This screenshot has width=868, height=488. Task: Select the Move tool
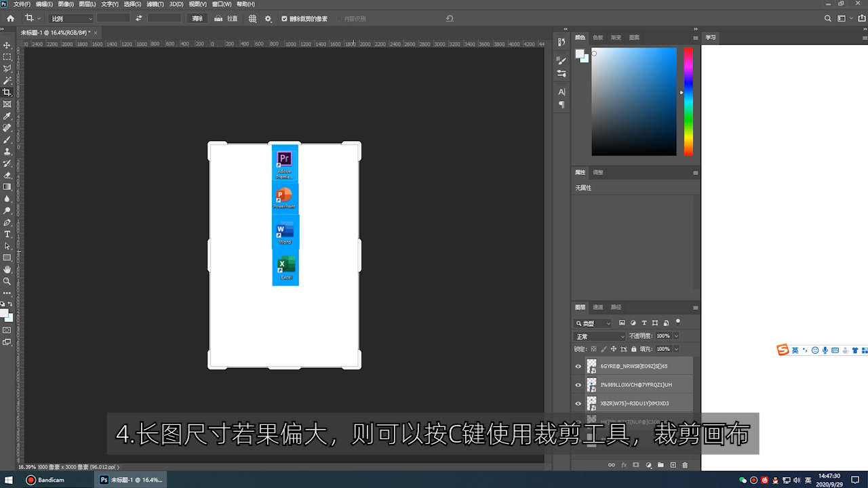pos(7,45)
